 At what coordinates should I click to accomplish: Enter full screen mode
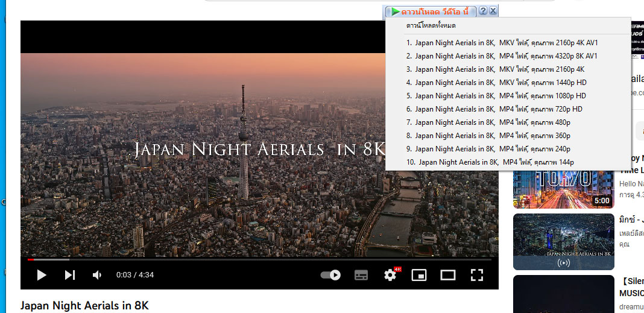click(476, 275)
